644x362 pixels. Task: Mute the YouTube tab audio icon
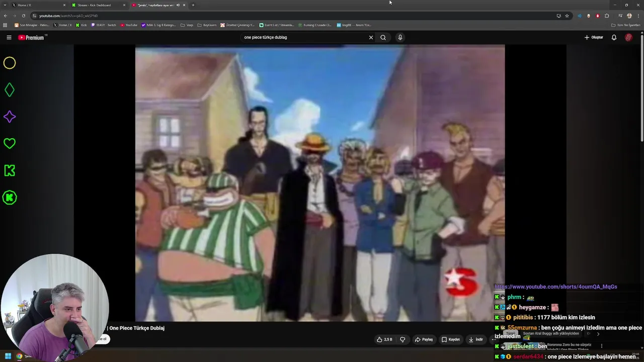[178, 5]
